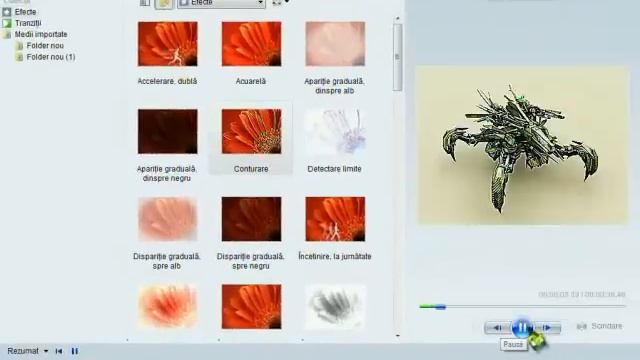Select the Apariție graduală, dinspre negru thumbnail
The width and height of the screenshot is (640, 360).
click(x=168, y=131)
